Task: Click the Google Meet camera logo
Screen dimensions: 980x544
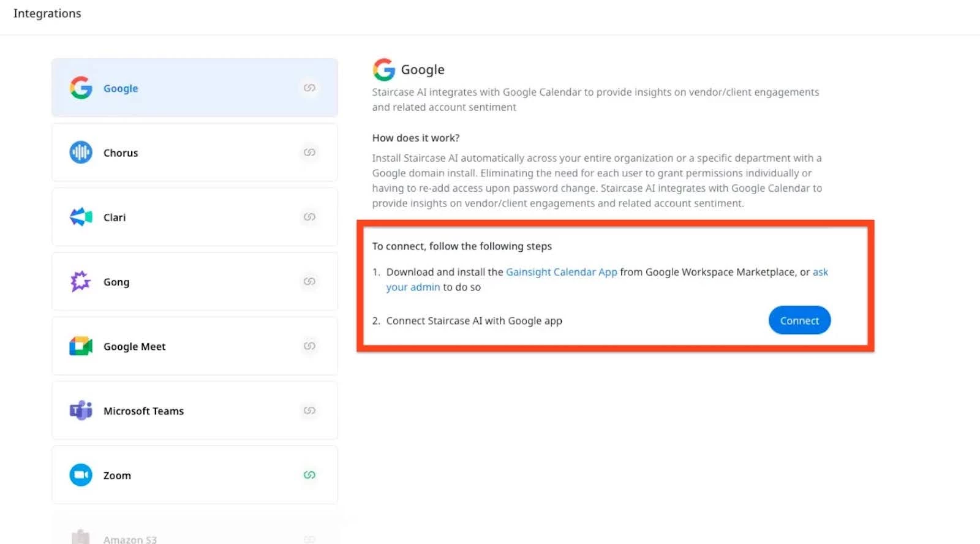Action: click(x=81, y=346)
